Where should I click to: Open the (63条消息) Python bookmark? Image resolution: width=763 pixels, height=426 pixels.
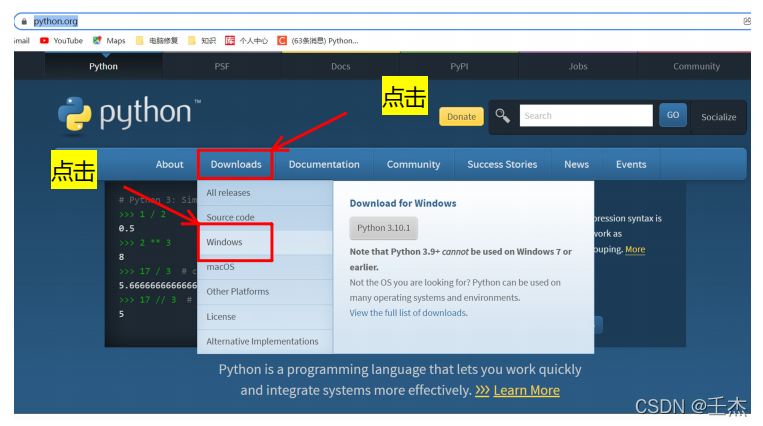pos(318,40)
